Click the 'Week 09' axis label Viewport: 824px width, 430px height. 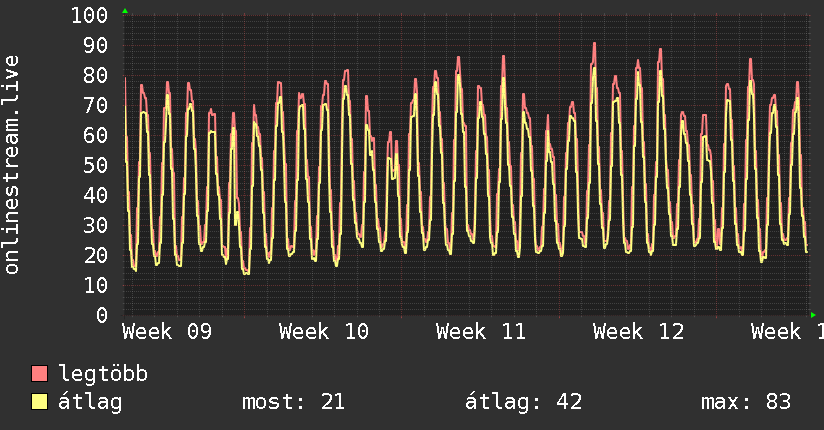[167, 332]
